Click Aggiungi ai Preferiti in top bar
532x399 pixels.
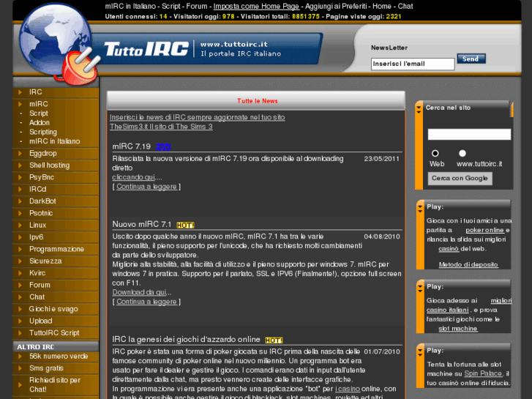click(336, 6)
